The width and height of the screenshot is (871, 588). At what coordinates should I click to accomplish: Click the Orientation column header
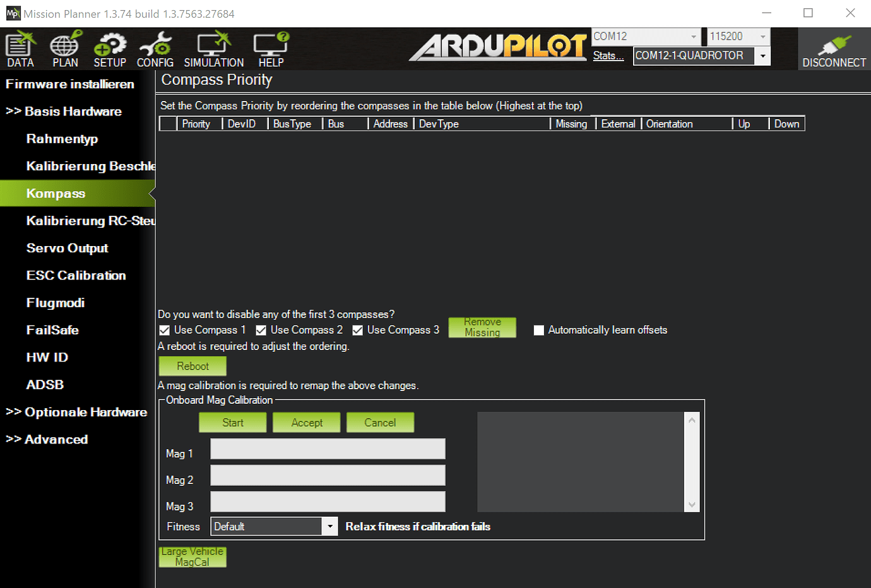(x=687, y=124)
